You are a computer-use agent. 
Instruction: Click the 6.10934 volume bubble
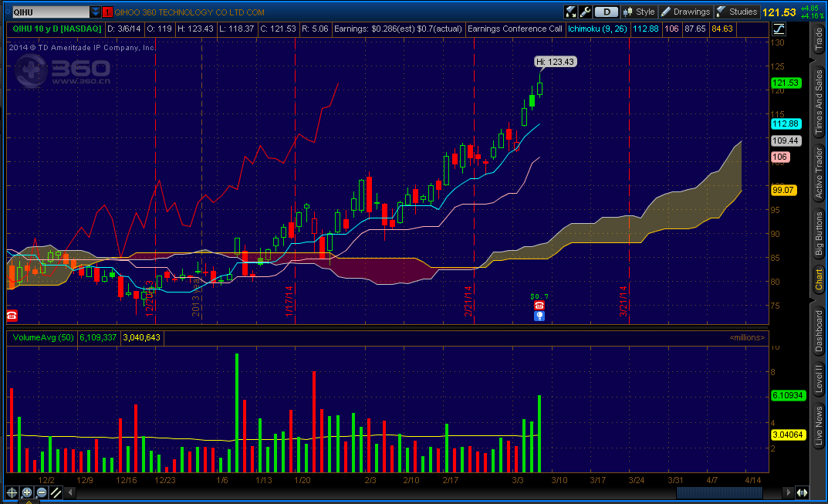[788, 395]
